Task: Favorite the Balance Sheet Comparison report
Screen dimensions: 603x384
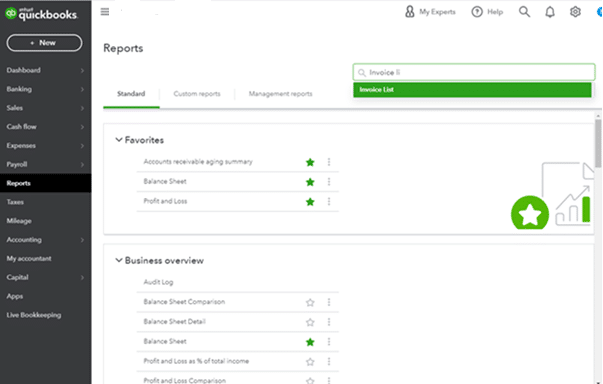Action: tap(310, 303)
